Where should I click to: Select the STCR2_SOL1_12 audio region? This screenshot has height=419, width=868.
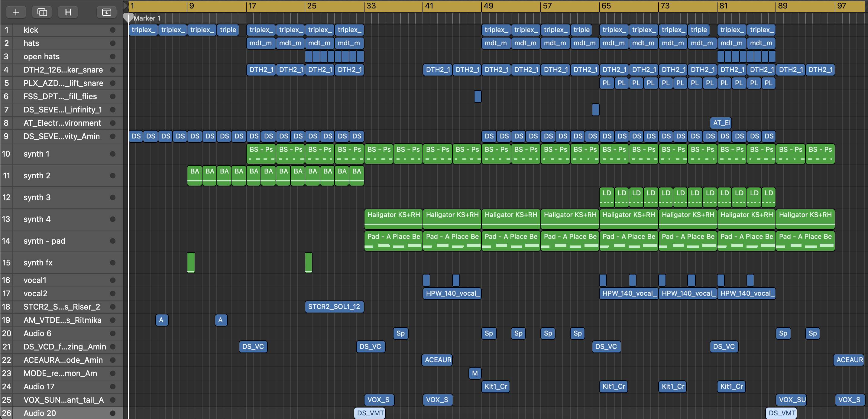[x=334, y=307]
